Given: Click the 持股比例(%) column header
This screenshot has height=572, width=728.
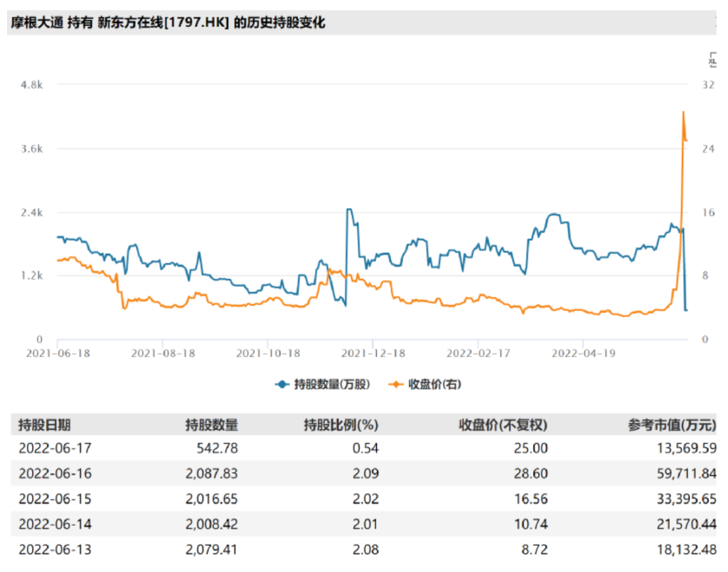Looking at the screenshot, I should pos(341,424).
